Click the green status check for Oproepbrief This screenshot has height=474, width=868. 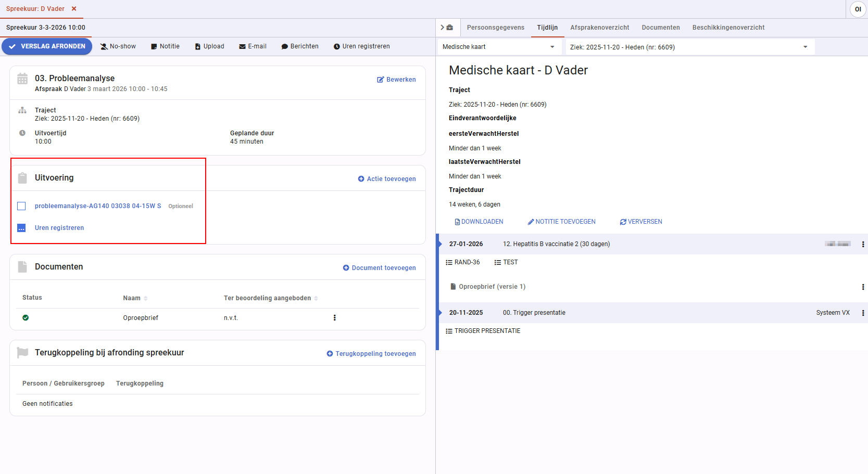point(26,318)
